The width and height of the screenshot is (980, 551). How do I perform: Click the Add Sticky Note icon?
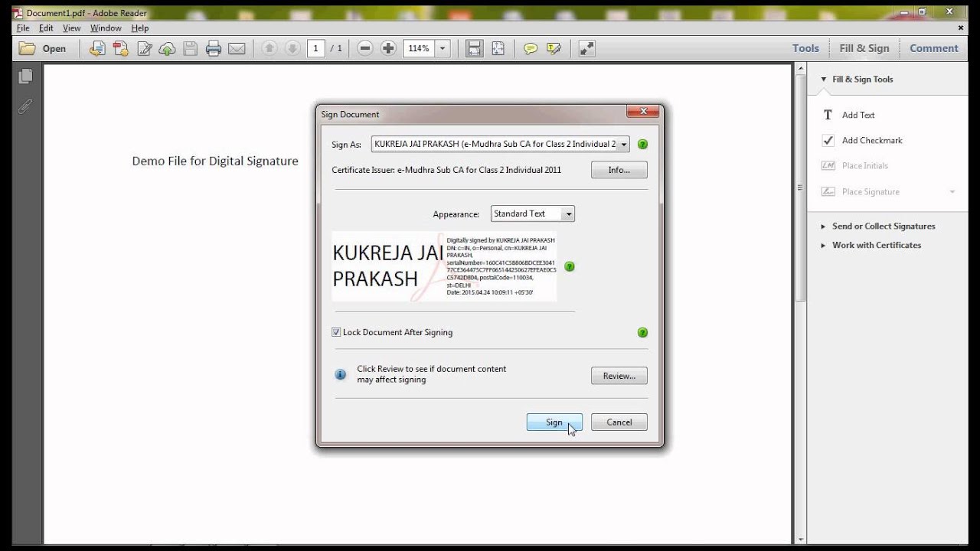[x=531, y=48]
